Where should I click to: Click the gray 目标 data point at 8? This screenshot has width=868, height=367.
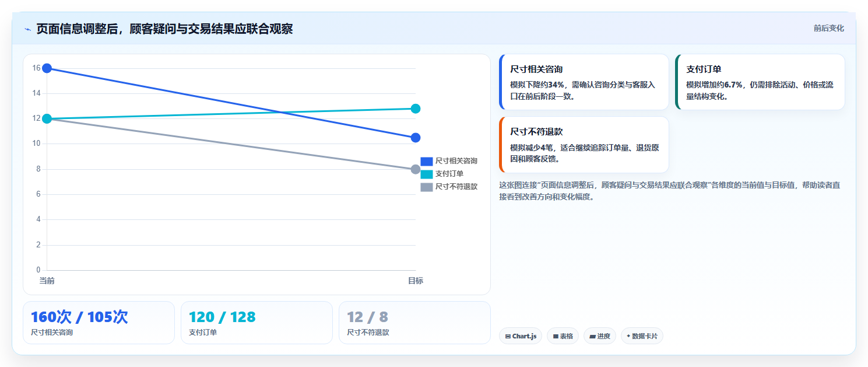(x=416, y=169)
